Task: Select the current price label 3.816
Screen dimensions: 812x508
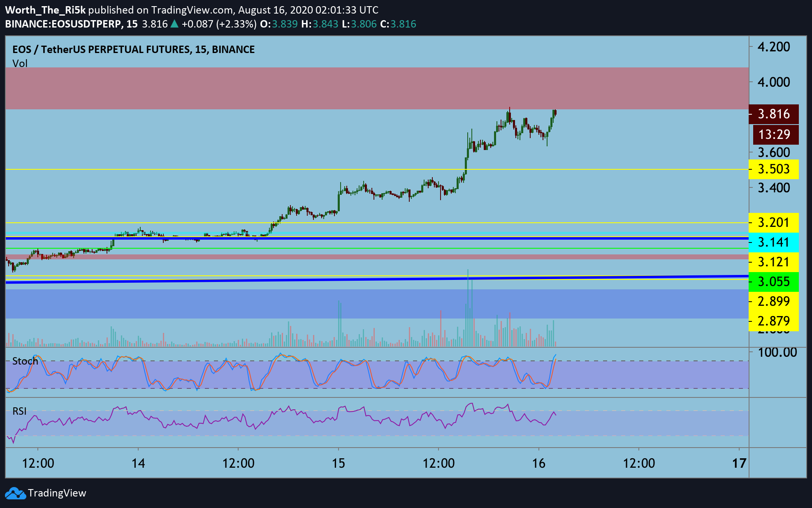Action: coord(773,114)
